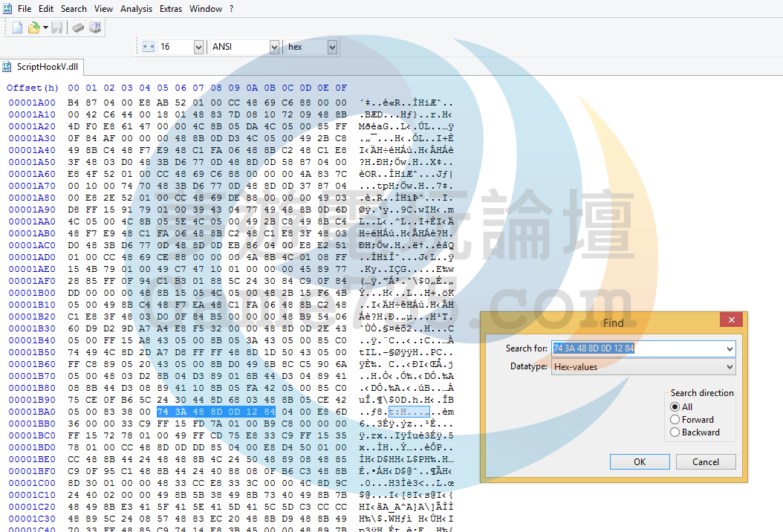Create a new file with the New icon
783x532 pixels.
(17, 27)
